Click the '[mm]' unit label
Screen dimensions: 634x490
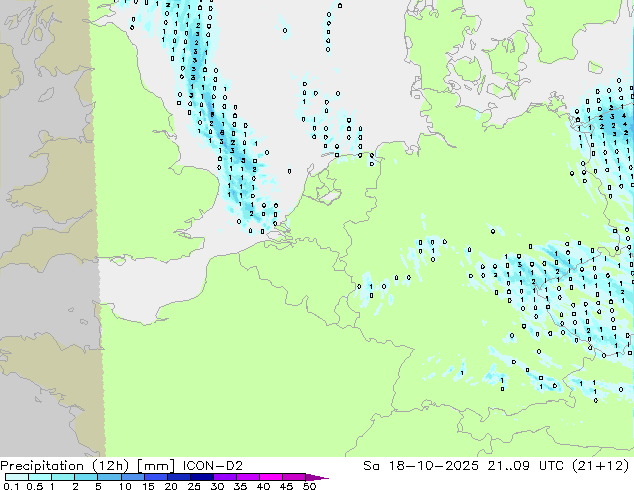click(156, 466)
